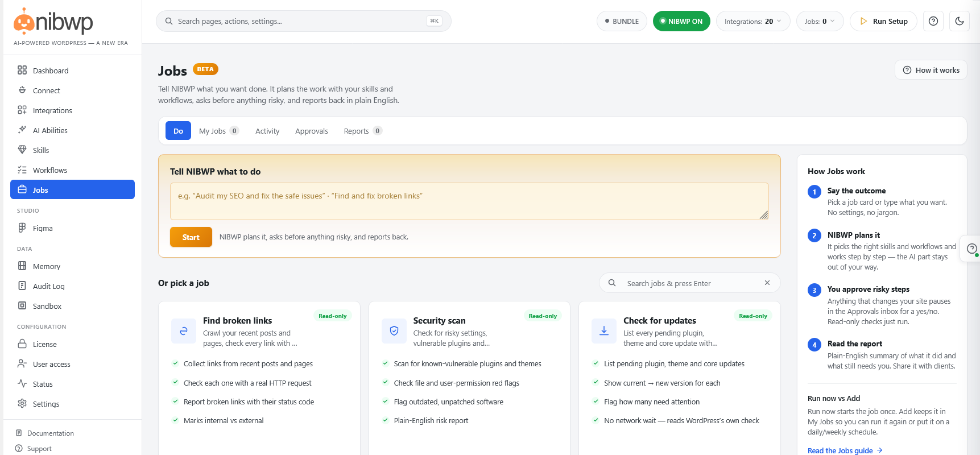The width and height of the screenshot is (980, 455).
Task: Click the Check for updates download icon
Action: coord(604,331)
